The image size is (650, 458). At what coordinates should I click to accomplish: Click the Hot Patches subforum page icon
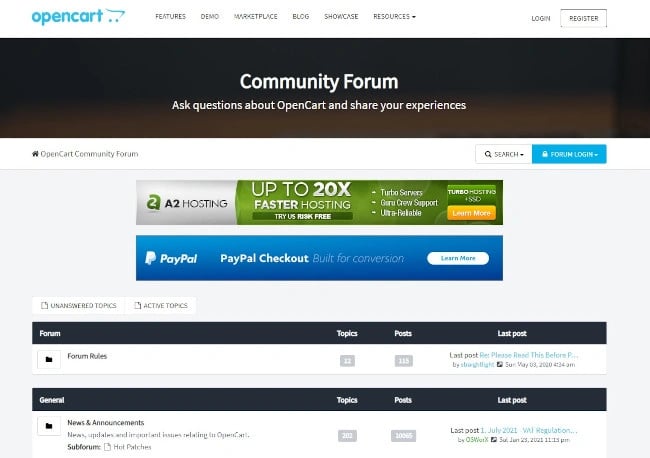tap(108, 446)
